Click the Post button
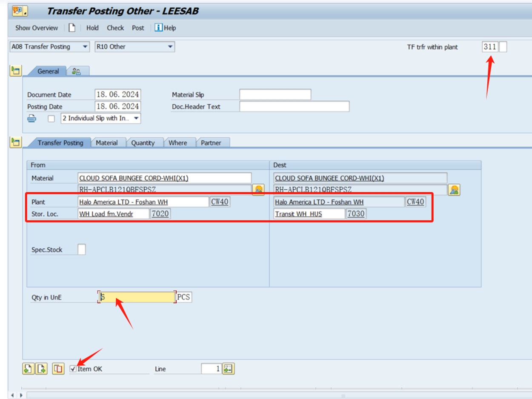 coord(138,28)
